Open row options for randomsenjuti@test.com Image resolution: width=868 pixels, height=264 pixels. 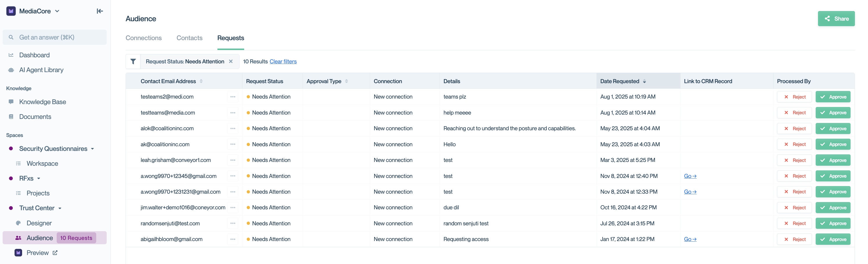click(233, 224)
